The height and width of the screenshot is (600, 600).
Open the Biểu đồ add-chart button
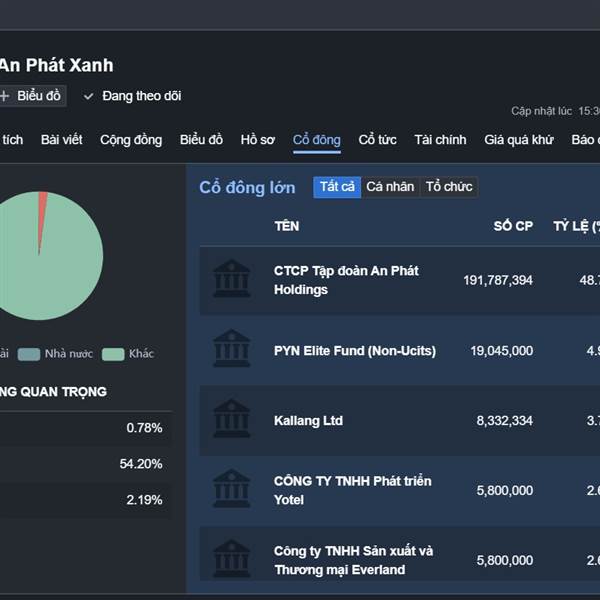coord(32,96)
